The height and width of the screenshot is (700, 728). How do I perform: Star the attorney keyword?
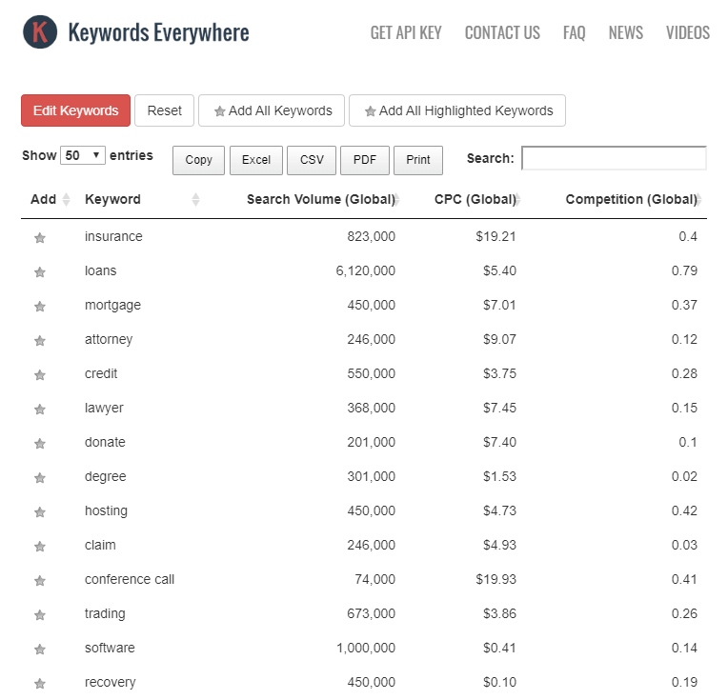[40, 341]
